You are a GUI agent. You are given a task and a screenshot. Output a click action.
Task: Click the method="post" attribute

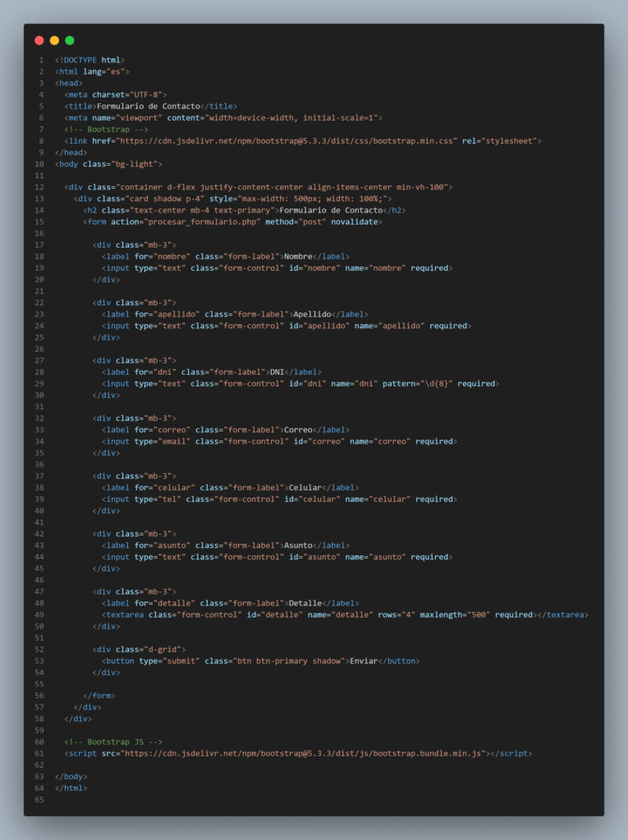(295, 221)
